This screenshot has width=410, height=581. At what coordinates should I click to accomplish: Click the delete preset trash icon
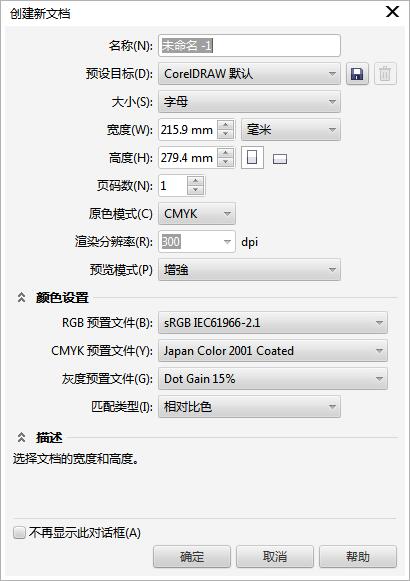point(385,74)
